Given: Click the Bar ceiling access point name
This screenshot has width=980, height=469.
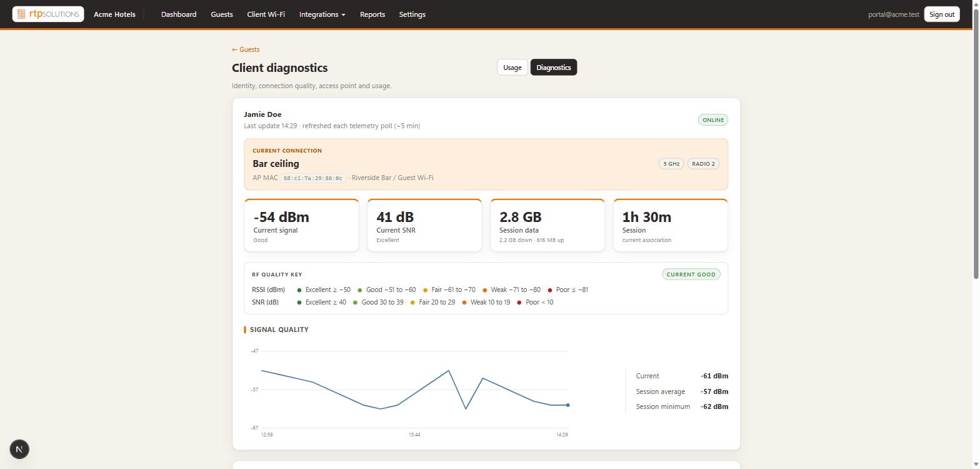Looking at the screenshot, I should click(276, 163).
